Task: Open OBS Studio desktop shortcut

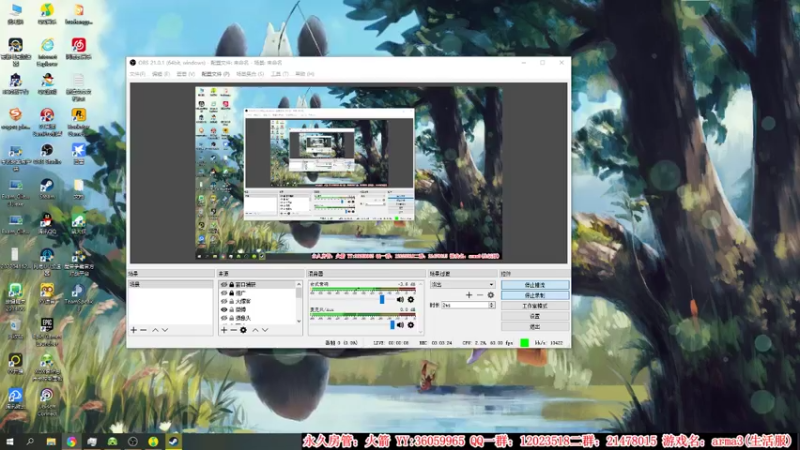Action: point(47,154)
